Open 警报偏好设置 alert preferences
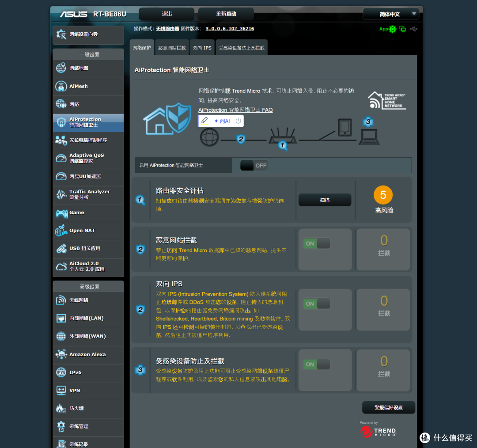477x448 pixels. pos(389,407)
